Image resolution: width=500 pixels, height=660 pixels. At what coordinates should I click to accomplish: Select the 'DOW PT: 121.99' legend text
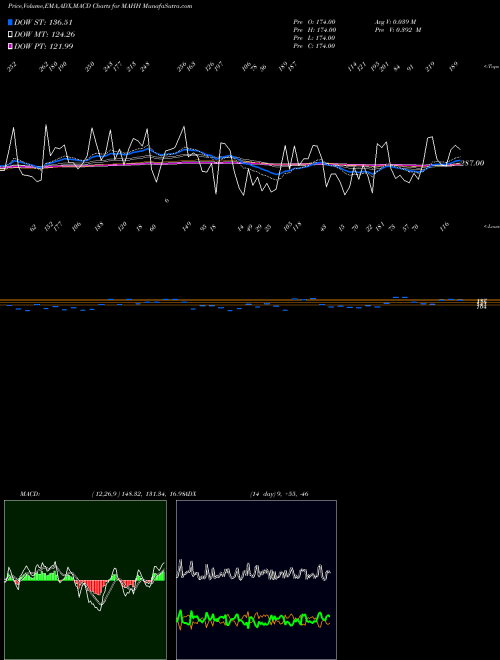tap(44, 46)
